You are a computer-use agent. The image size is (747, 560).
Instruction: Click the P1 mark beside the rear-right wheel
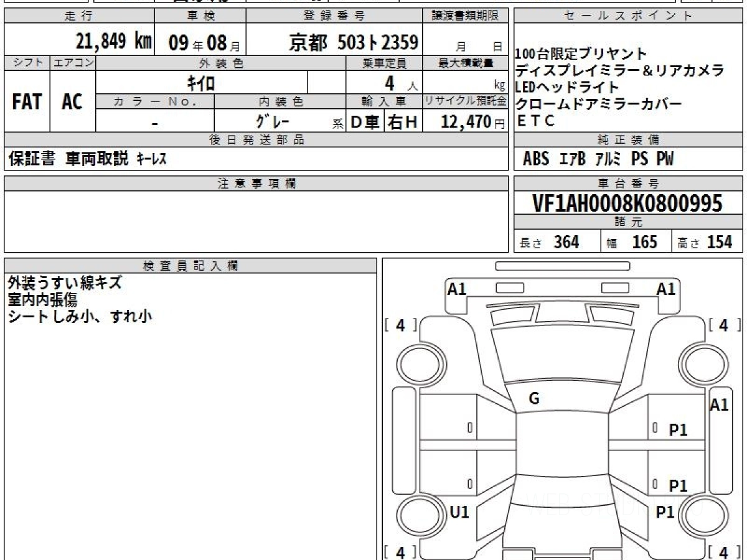click(x=665, y=512)
